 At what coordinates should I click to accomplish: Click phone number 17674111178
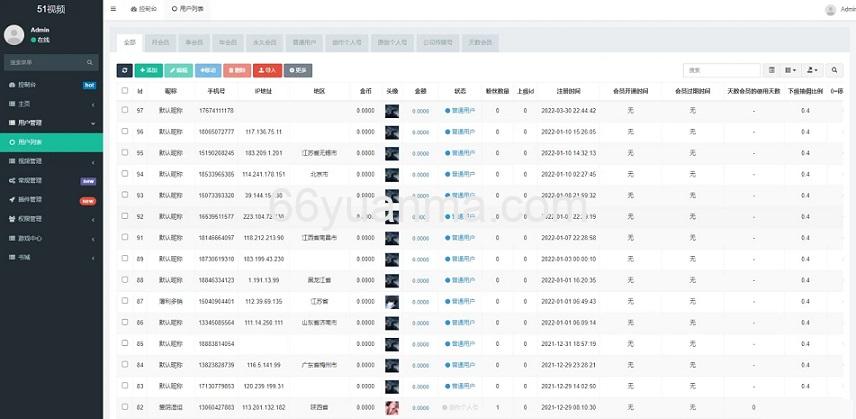tap(216, 111)
